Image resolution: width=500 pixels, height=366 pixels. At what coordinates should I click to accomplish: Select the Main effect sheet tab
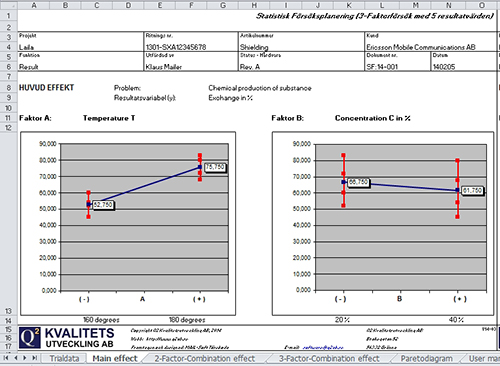coord(115,359)
